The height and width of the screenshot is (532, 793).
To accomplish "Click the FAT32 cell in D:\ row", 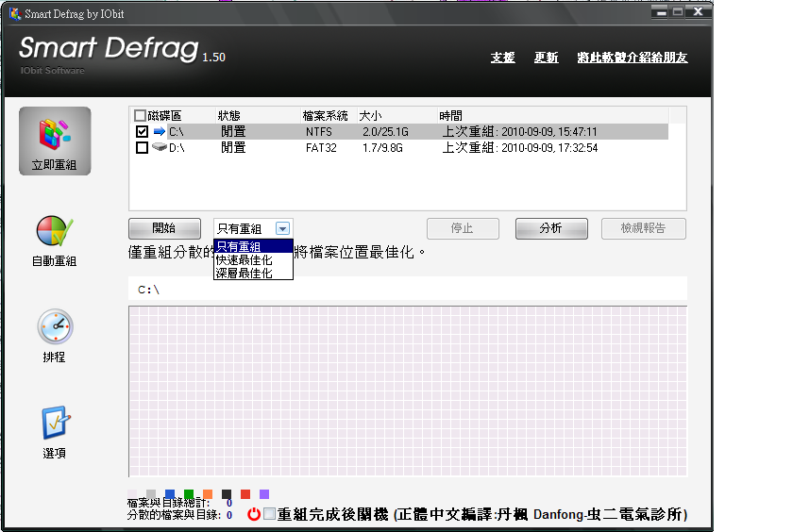I will (321, 147).
